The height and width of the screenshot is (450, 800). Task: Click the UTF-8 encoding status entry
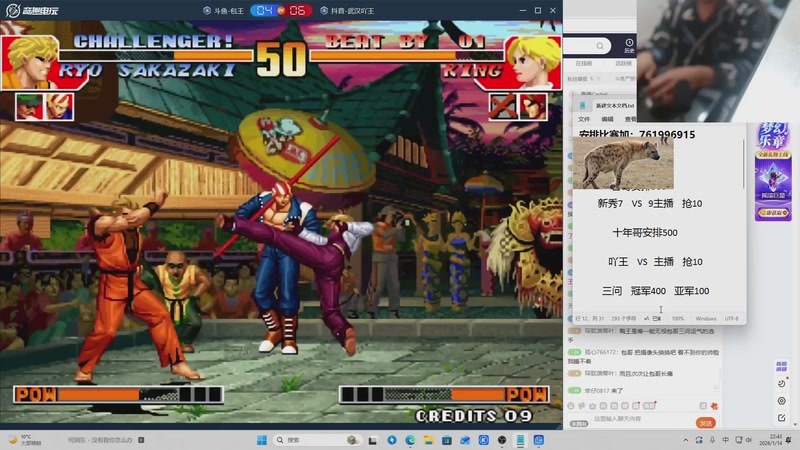[731, 318]
